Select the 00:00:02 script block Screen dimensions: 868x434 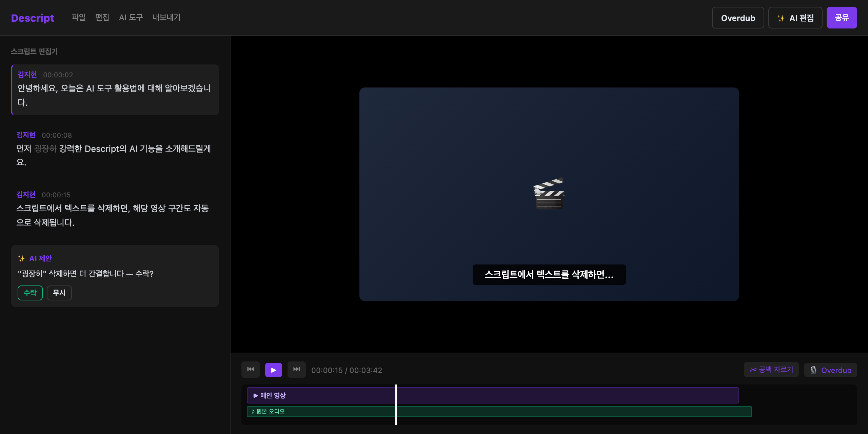click(115, 90)
